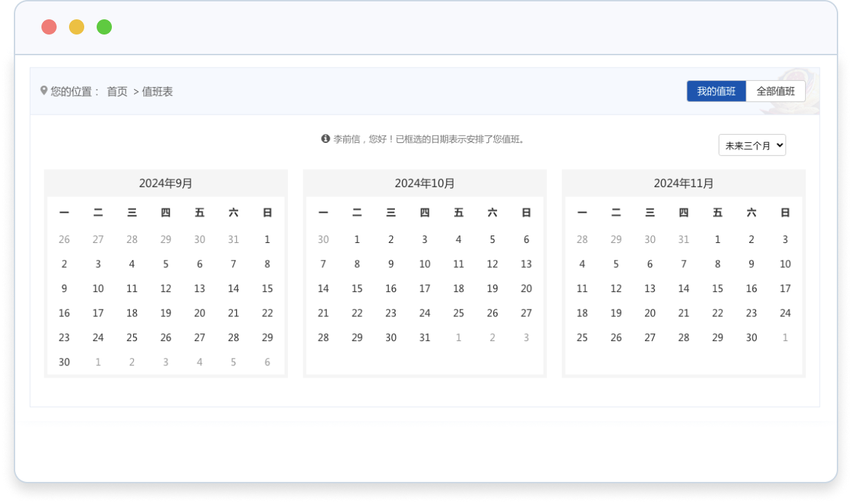852x504 pixels.
Task: Switch to 我的值班 tab
Action: [x=716, y=91]
